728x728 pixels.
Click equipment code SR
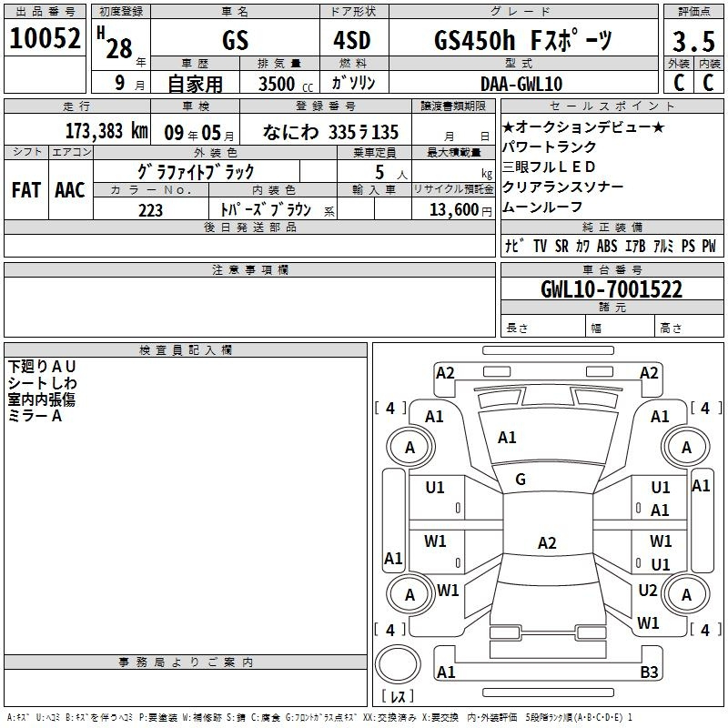click(561, 246)
